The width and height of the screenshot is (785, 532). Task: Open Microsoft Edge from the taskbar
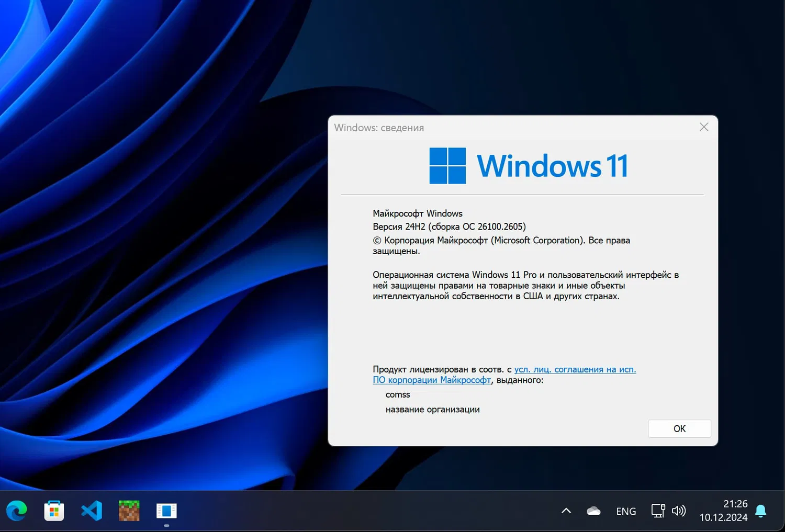point(17,510)
